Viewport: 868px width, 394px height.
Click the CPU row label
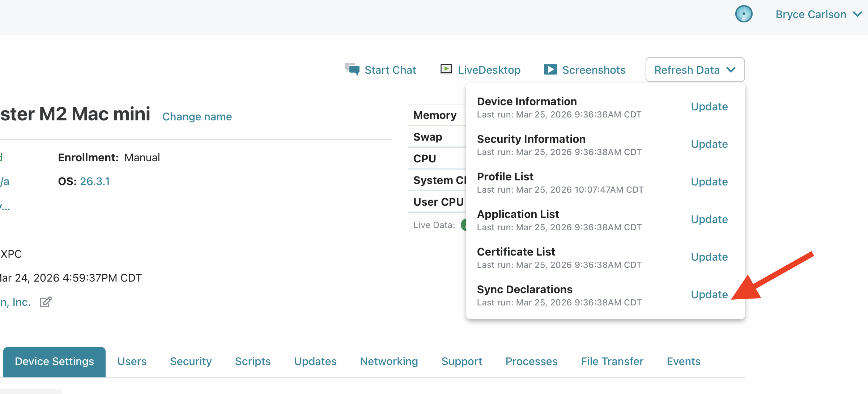pyautogui.click(x=425, y=159)
